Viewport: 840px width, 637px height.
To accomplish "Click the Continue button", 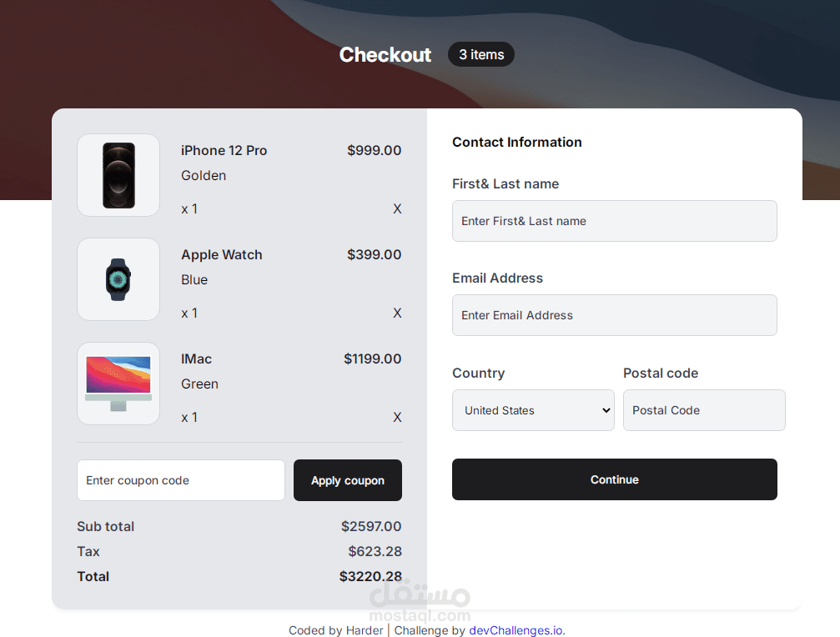I will pos(615,479).
